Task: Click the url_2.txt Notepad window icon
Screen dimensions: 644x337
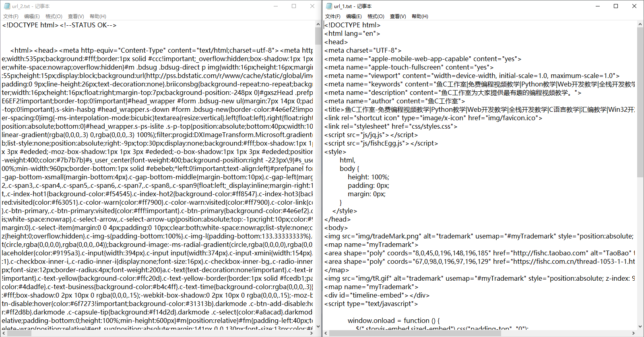Action: click(7, 6)
